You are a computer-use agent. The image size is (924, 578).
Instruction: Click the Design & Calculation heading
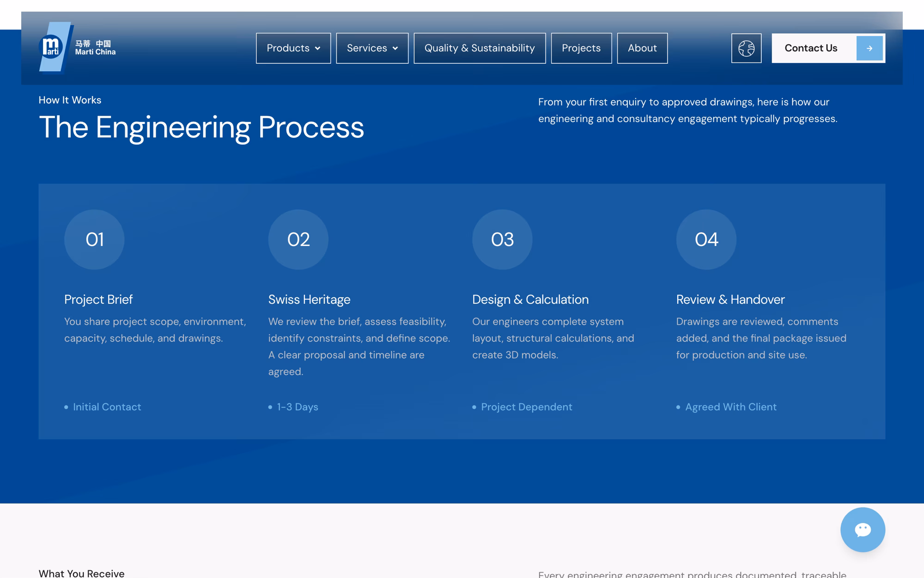tap(530, 300)
